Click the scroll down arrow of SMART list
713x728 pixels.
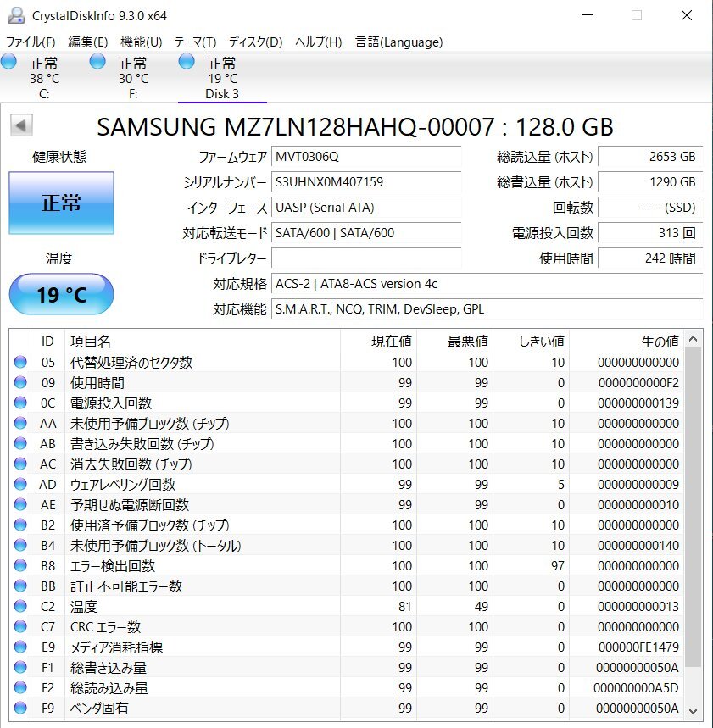coord(693,711)
